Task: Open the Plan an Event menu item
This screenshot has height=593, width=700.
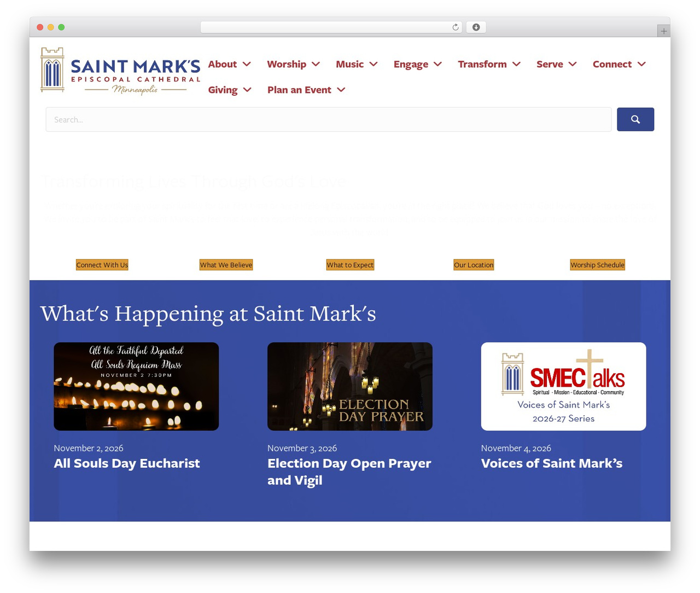Action: pos(299,90)
